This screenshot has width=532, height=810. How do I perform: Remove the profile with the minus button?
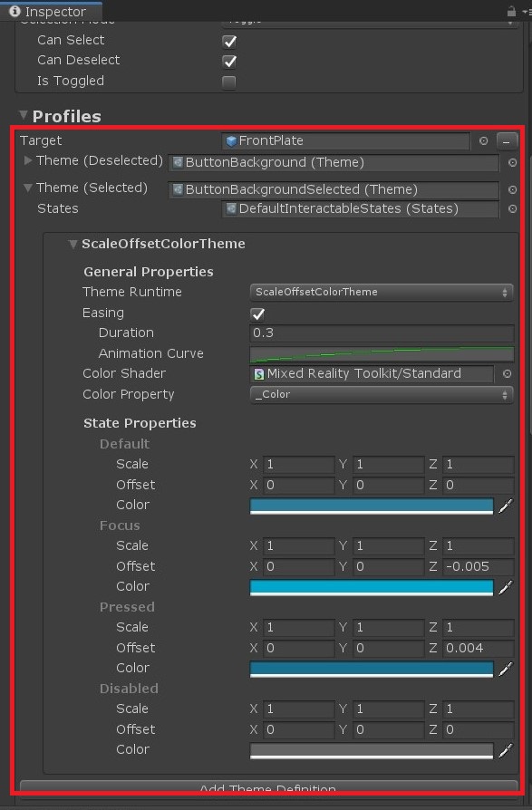click(x=507, y=140)
